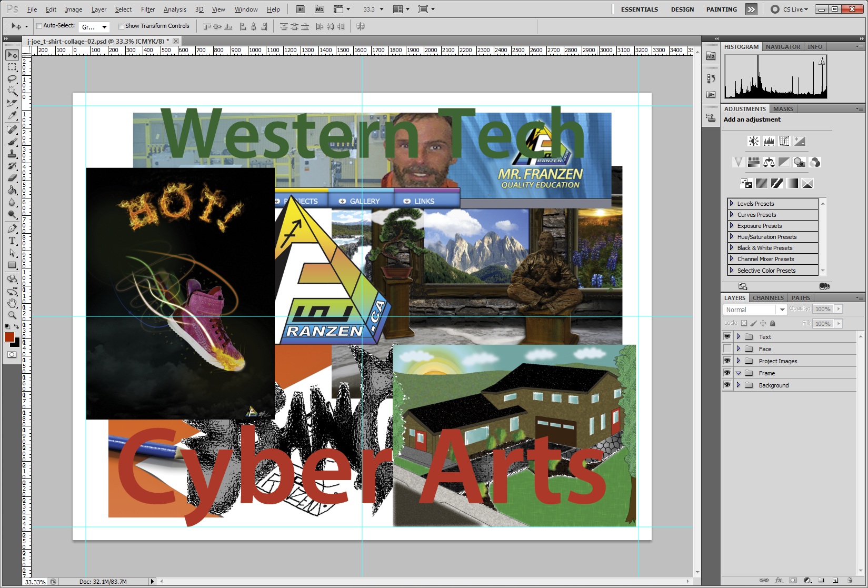Add a Curves adjustment

click(784, 141)
